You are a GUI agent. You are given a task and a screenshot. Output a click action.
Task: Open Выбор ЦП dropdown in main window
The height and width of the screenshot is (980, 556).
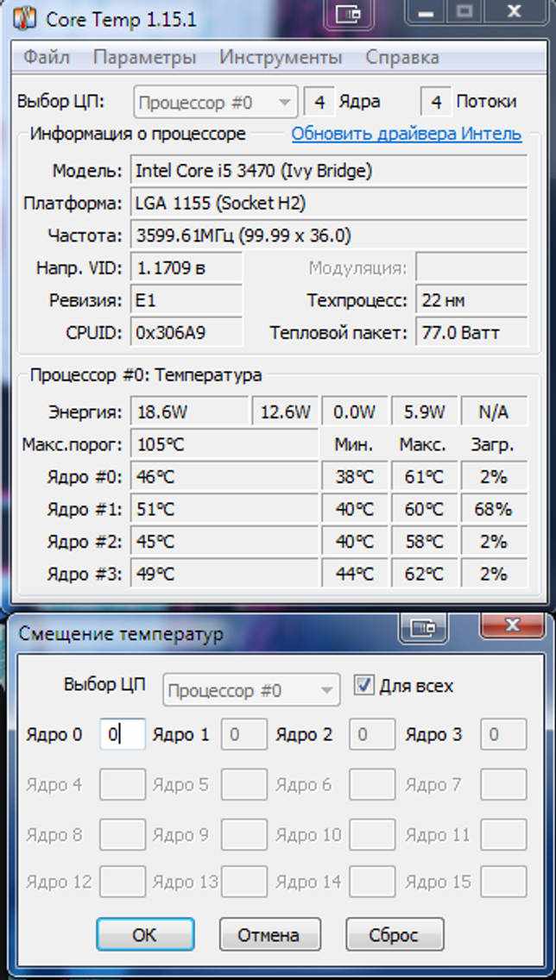(215, 102)
